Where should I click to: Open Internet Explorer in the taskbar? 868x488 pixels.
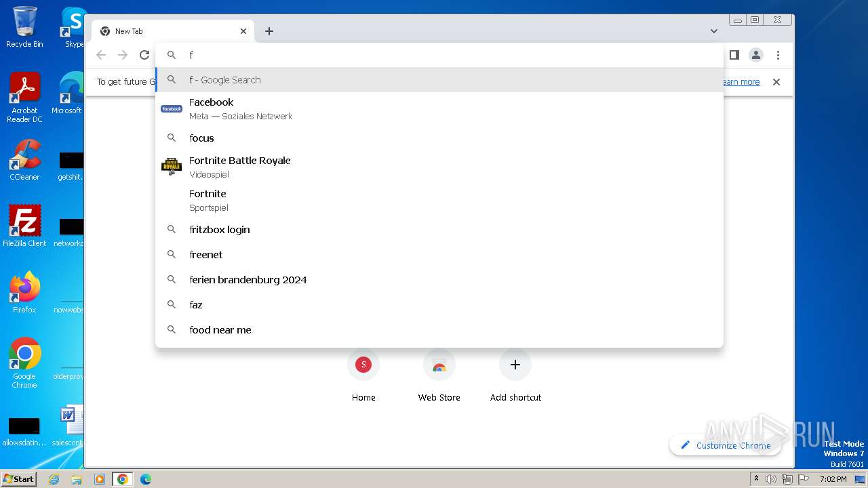pyautogui.click(x=54, y=479)
